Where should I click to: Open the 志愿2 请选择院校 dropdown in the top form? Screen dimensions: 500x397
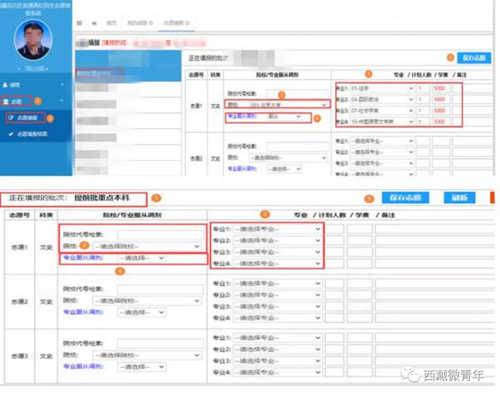[x=289, y=158]
